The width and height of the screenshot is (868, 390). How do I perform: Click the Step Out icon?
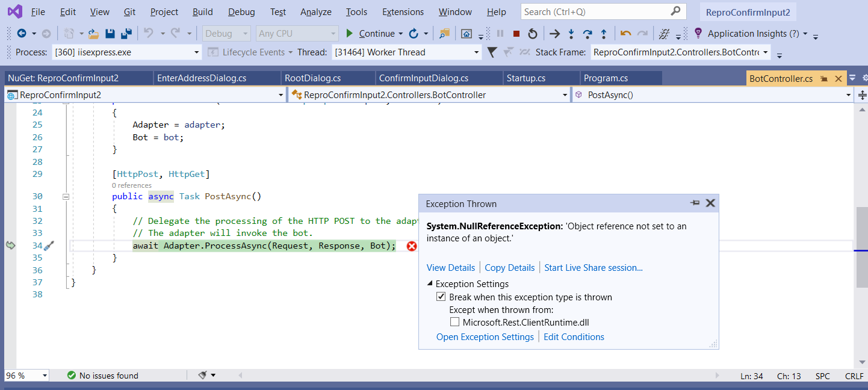(x=604, y=34)
